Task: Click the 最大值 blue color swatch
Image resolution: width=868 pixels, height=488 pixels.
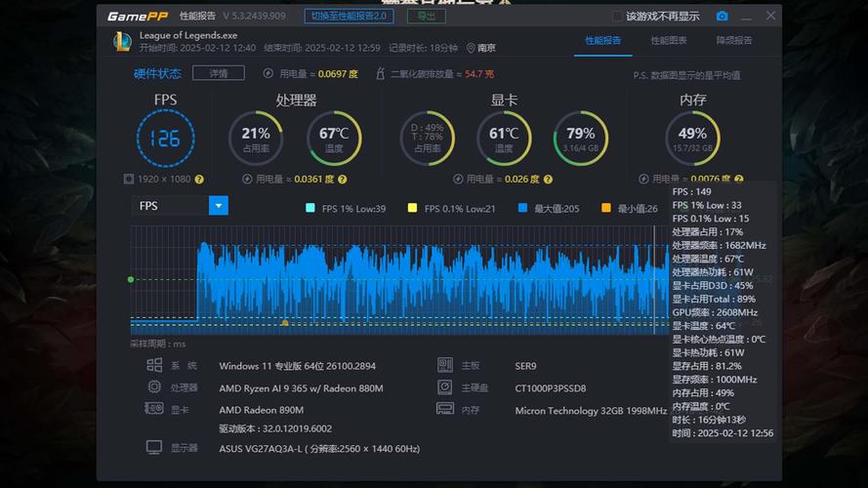Action: coord(523,209)
